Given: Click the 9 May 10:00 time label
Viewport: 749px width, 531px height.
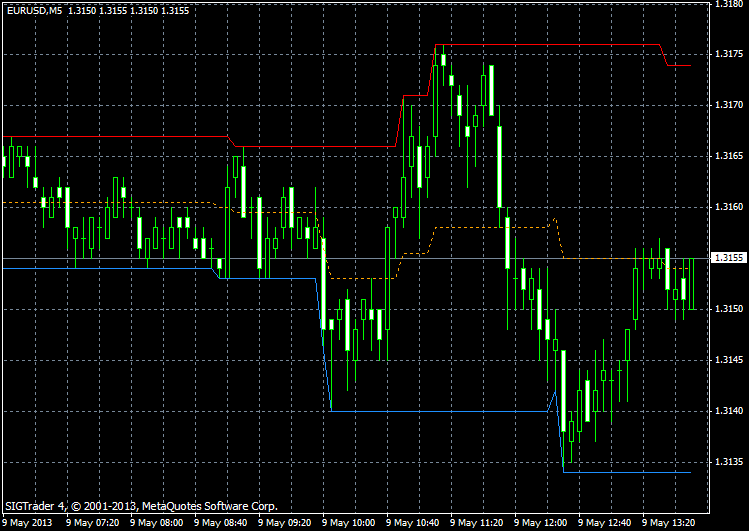Looking at the screenshot, I should (349, 523).
